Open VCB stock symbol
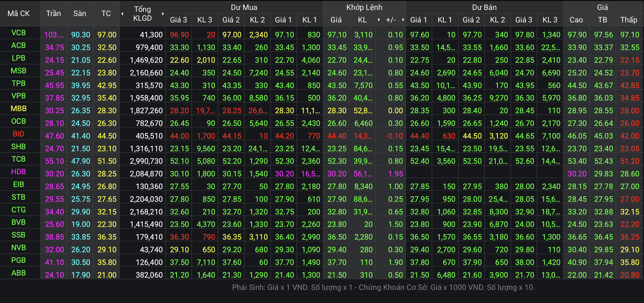Viewport: 644px width, 303px height. pyautogui.click(x=18, y=33)
